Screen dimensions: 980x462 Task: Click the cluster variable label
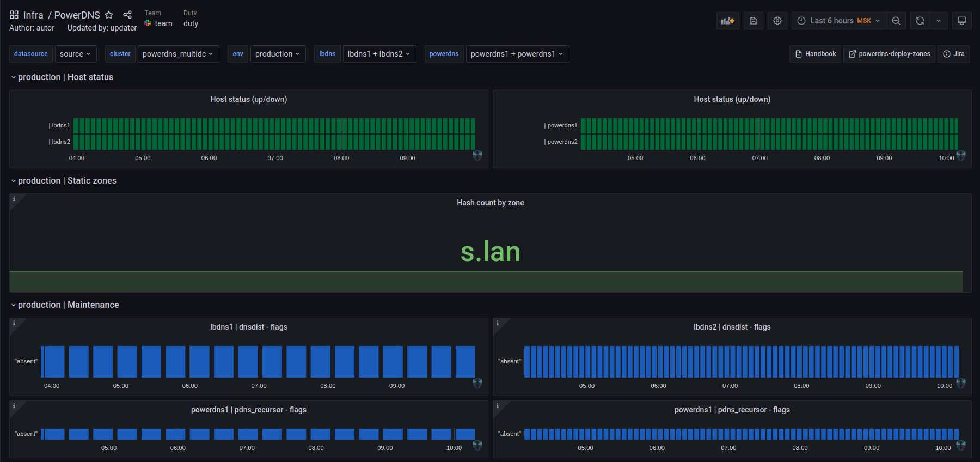pos(120,54)
